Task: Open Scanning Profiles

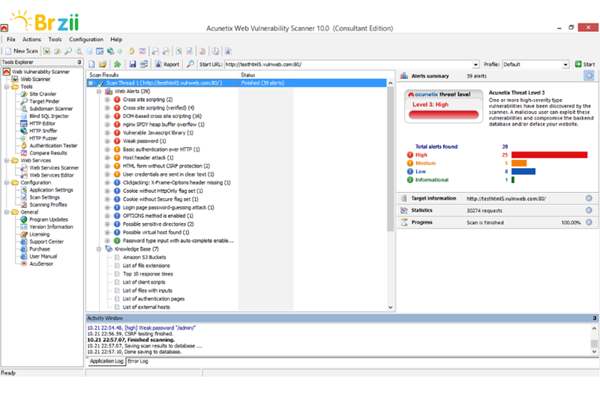Action: coord(48,205)
